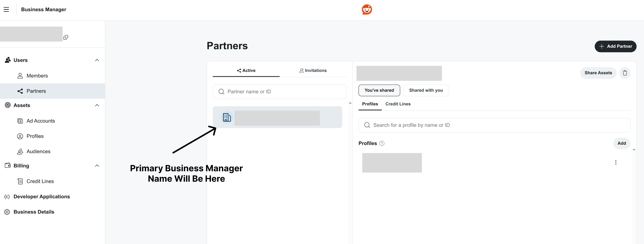Image resolution: width=644 pixels, height=244 pixels.
Task: Collapse the Assets section
Action: (x=97, y=105)
